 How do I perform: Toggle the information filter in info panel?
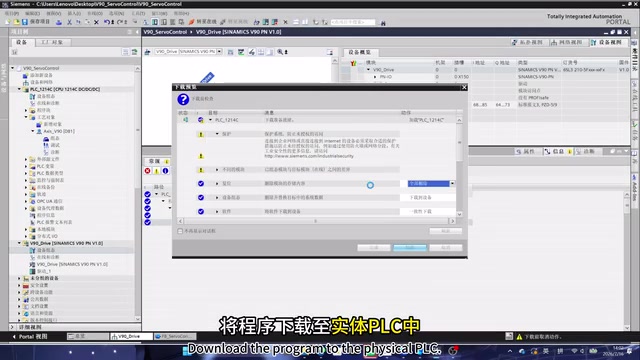[x=165, y=171]
